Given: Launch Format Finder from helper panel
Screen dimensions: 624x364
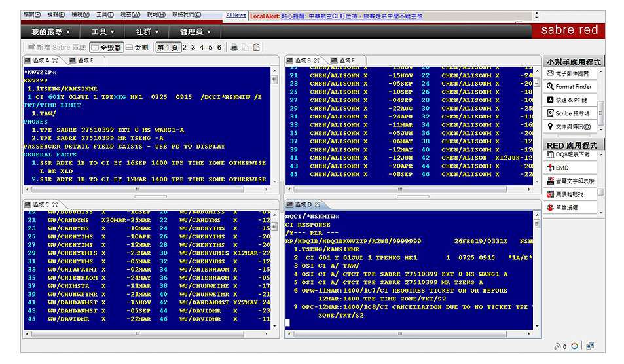Looking at the screenshot, I should 569,86.
